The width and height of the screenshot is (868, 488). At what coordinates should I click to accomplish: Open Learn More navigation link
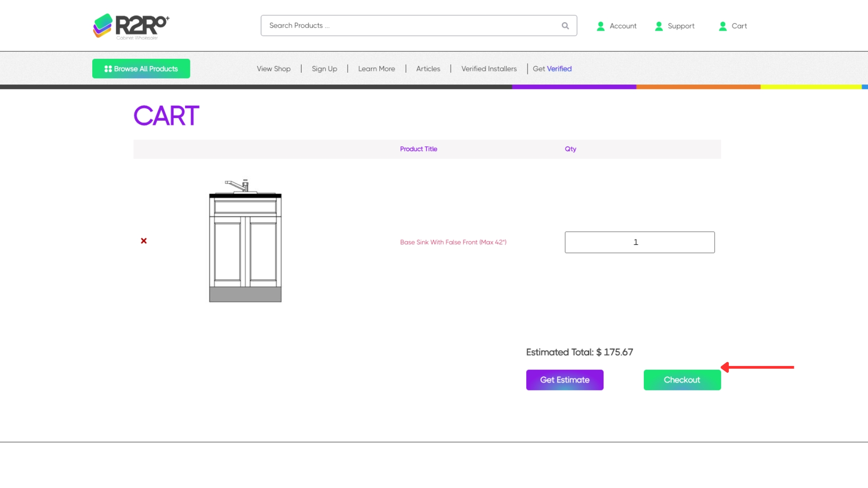point(376,69)
